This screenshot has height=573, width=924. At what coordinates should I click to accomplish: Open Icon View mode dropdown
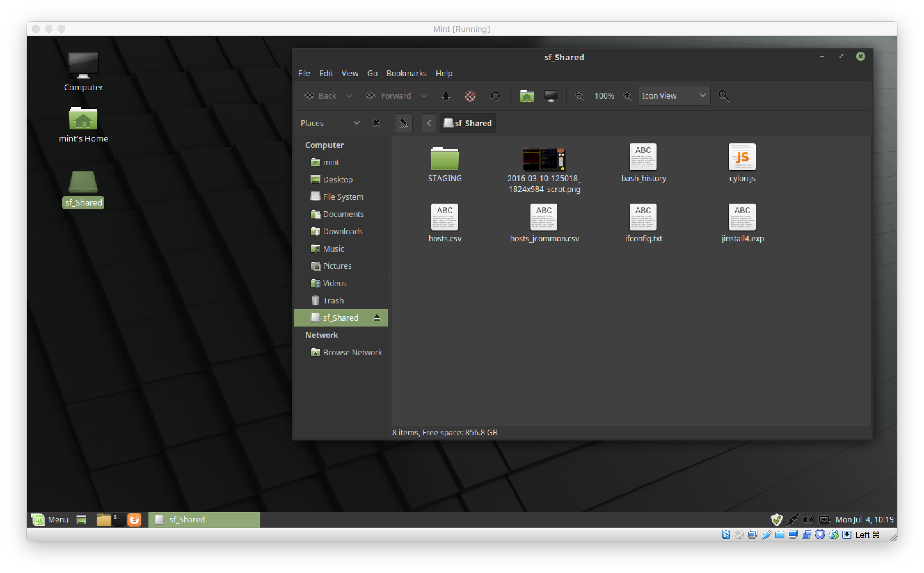click(674, 96)
